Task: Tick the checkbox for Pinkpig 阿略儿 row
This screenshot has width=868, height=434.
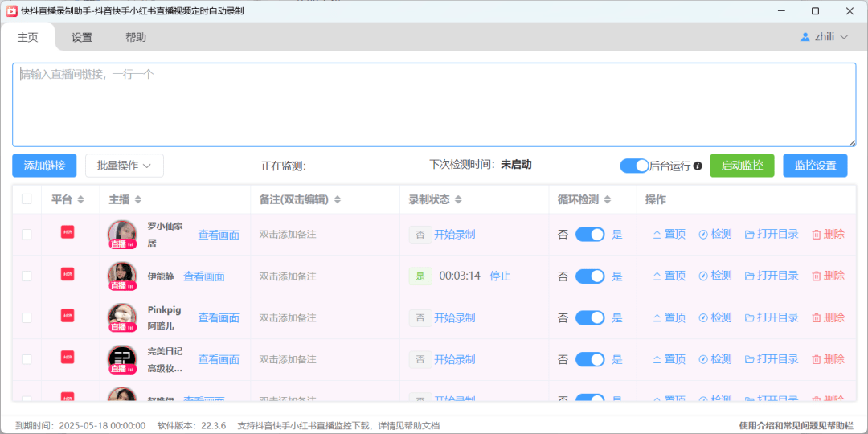Action: pyautogui.click(x=27, y=317)
